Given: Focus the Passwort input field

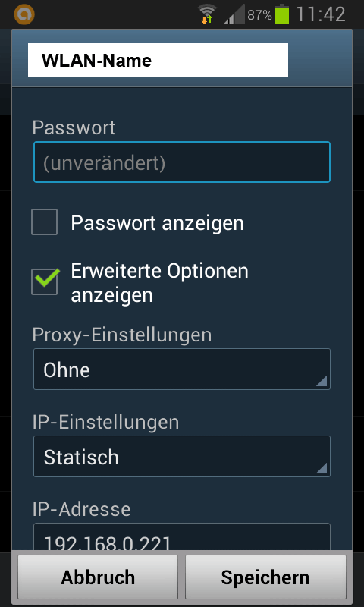Looking at the screenshot, I should tap(182, 162).
